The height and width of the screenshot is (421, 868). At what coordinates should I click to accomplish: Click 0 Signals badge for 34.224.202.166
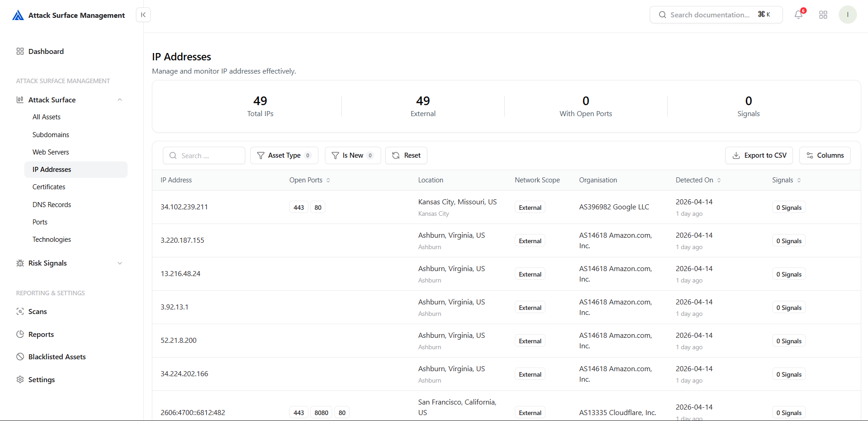(x=789, y=374)
